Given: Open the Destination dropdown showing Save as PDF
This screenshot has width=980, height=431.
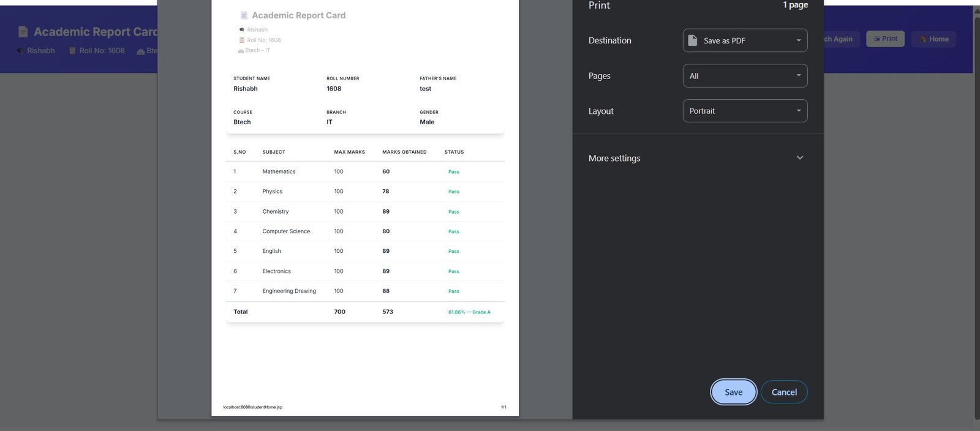Looking at the screenshot, I should pos(745,40).
